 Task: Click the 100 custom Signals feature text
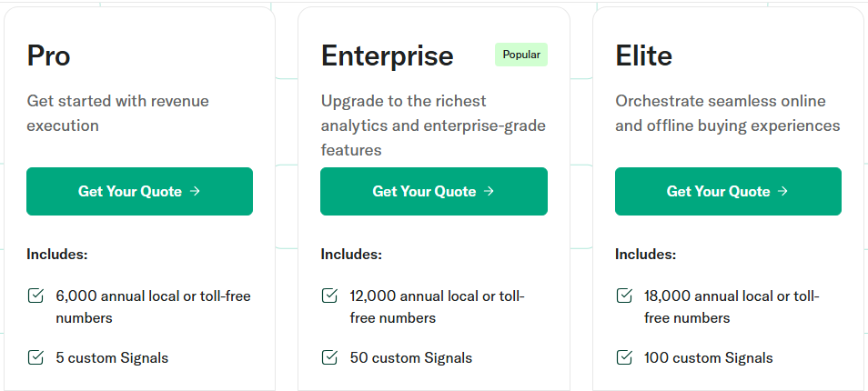tap(708, 358)
